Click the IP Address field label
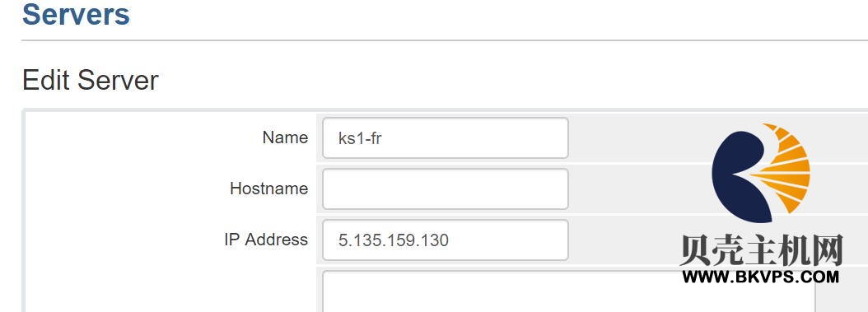The image size is (868, 312). click(266, 240)
